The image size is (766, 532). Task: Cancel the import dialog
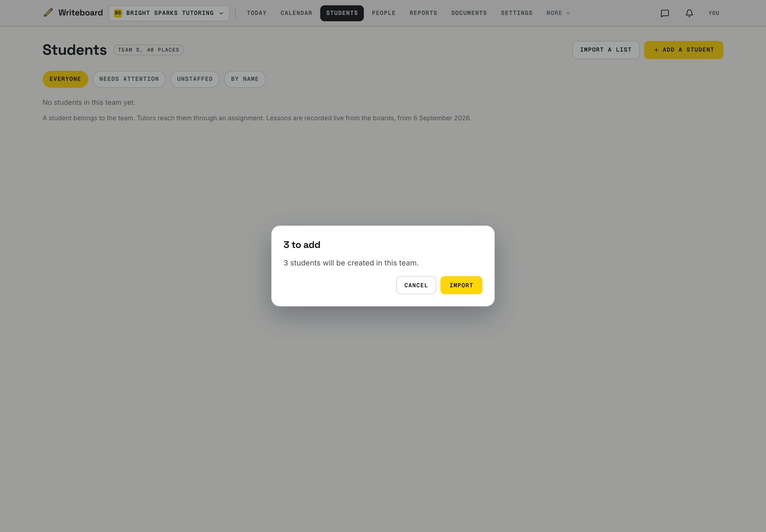[x=416, y=285]
